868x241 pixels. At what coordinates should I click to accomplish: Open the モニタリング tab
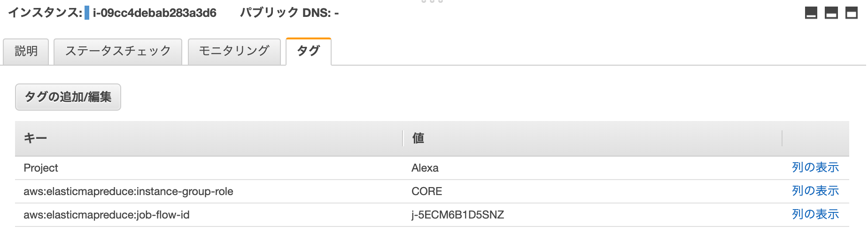pos(234,51)
